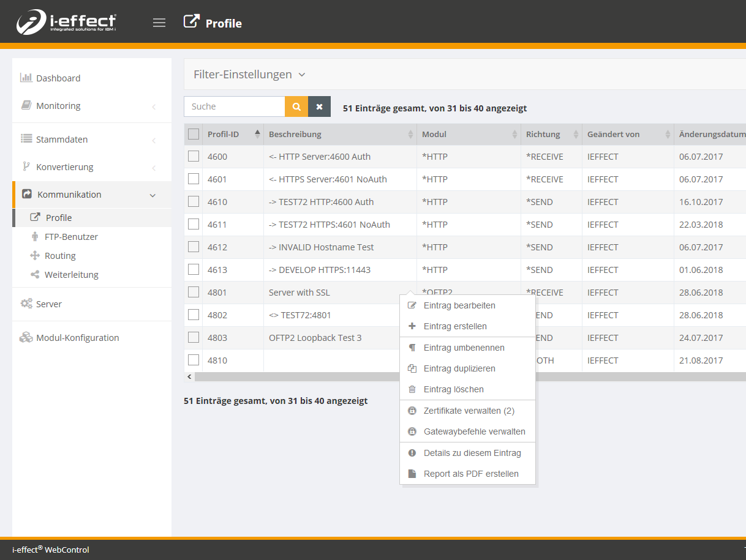746x560 pixels.
Task: Expand the Filter-Einstellungen panel
Action: tap(249, 75)
